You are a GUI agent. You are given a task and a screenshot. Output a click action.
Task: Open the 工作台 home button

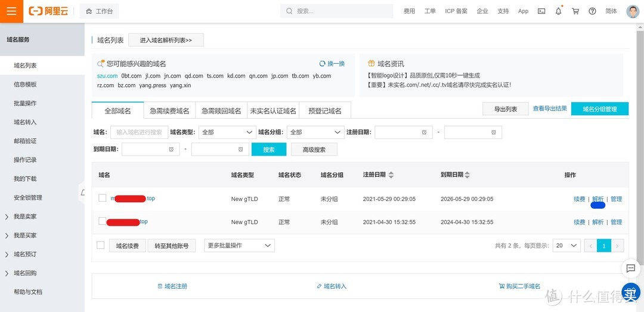[x=99, y=11]
